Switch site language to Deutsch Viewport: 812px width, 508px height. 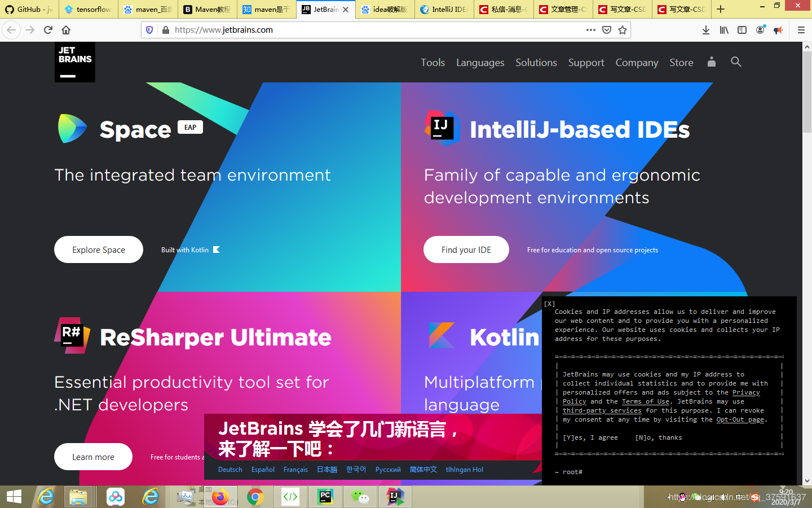click(x=230, y=470)
